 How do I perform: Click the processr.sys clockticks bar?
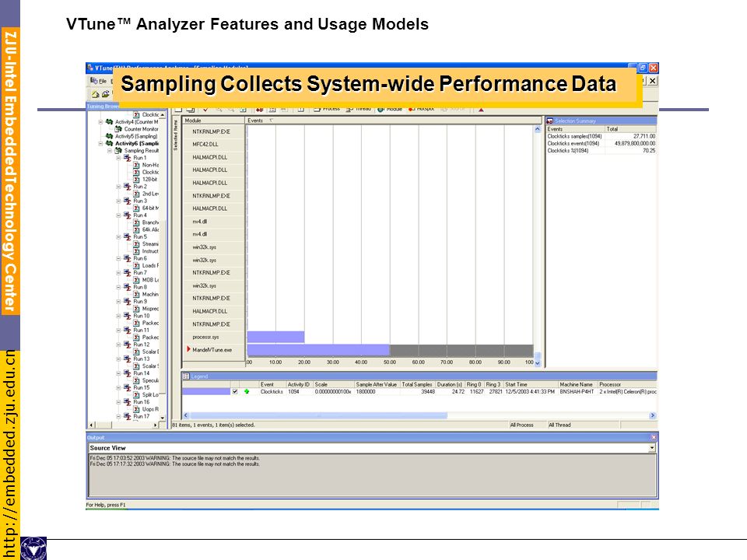pos(275,337)
